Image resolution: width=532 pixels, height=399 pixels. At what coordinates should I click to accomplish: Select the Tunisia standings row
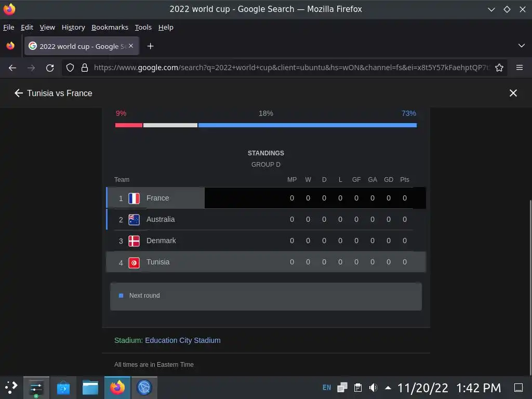266,262
